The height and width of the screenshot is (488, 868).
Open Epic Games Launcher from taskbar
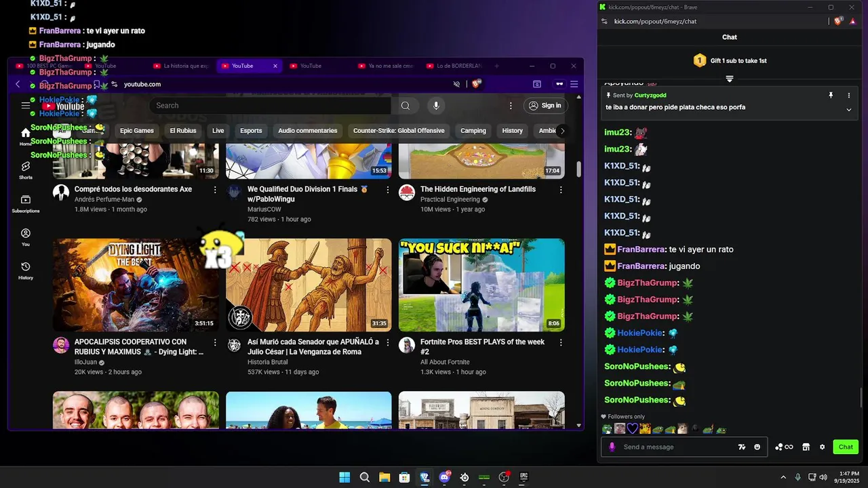coord(524,477)
